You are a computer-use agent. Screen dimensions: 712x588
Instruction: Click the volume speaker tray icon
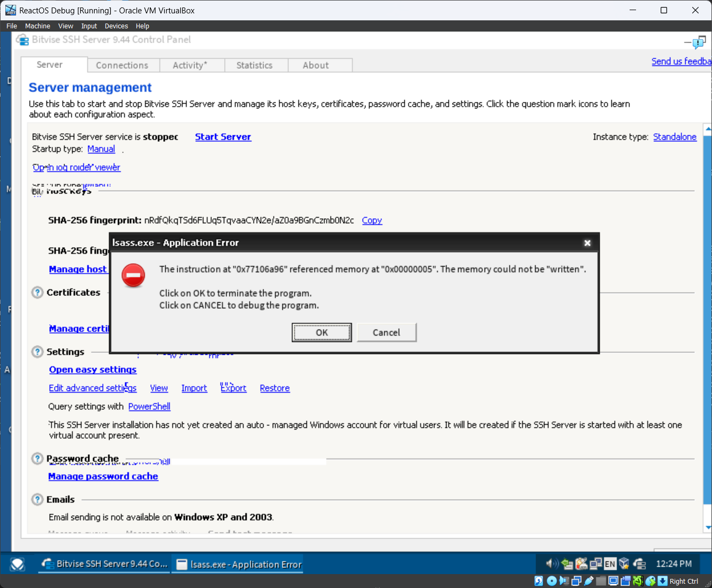(x=553, y=563)
